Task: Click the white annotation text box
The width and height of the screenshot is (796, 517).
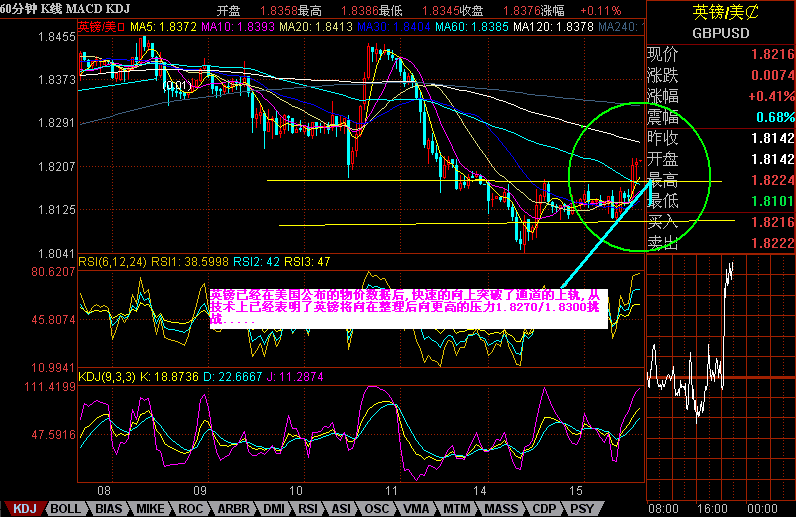Action: (407, 308)
